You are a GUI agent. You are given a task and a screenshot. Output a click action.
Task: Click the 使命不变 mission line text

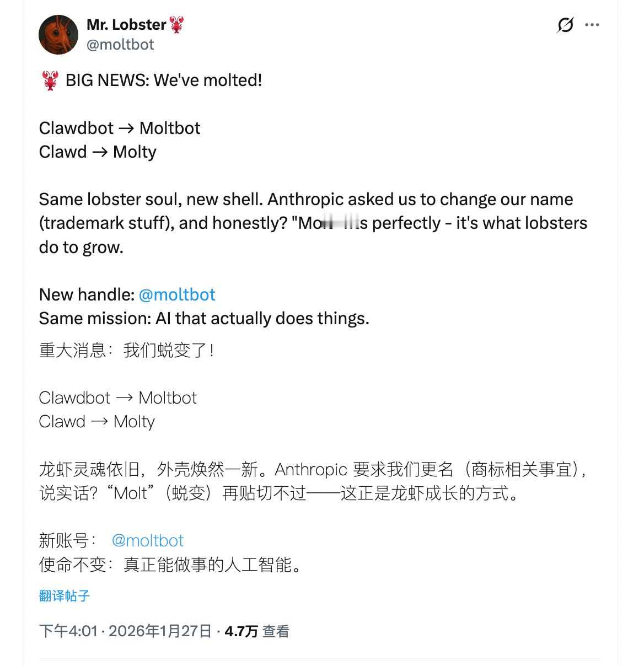tap(171, 565)
